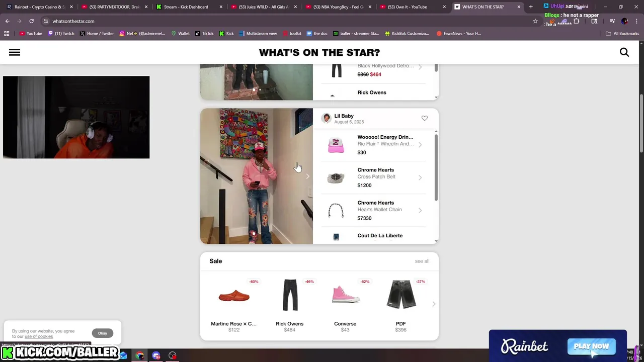The width and height of the screenshot is (644, 362).
Task: Open the hamburger menu on the site header
Action: 14,52
